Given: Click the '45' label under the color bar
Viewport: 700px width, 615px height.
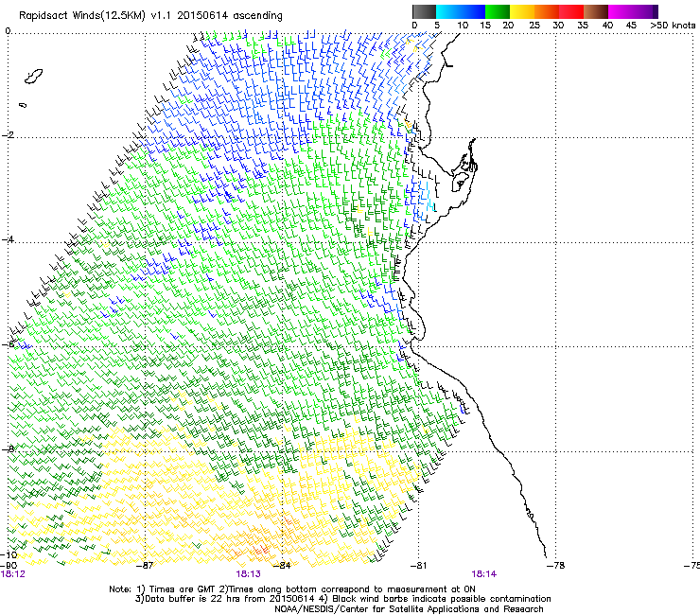Looking at the screenshot, I should (631, 26).
